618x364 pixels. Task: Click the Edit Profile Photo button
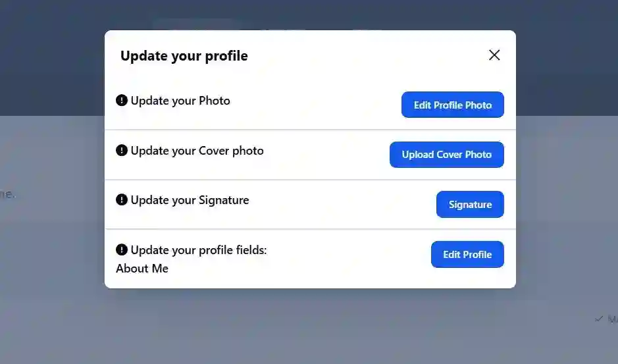coord(452,105)
